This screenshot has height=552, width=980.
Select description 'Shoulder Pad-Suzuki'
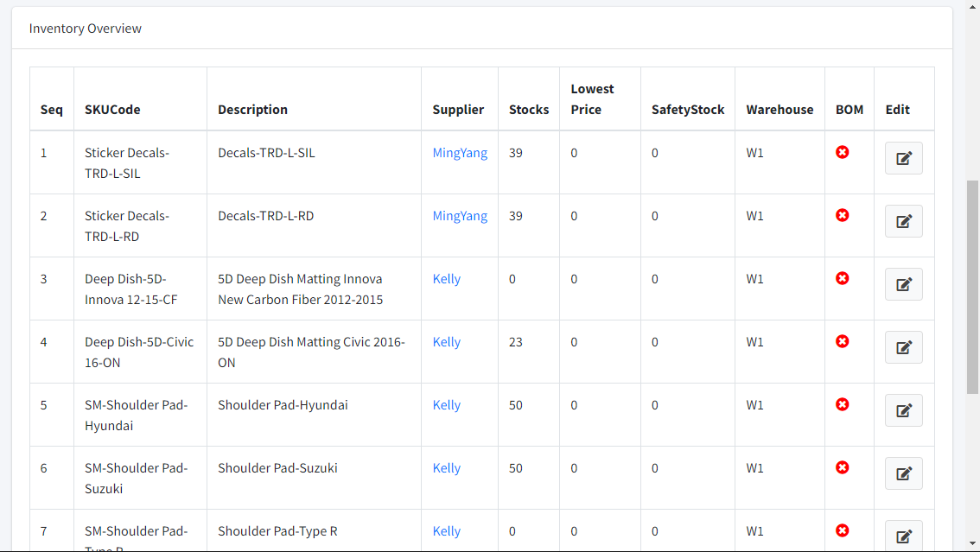(277, 468)
